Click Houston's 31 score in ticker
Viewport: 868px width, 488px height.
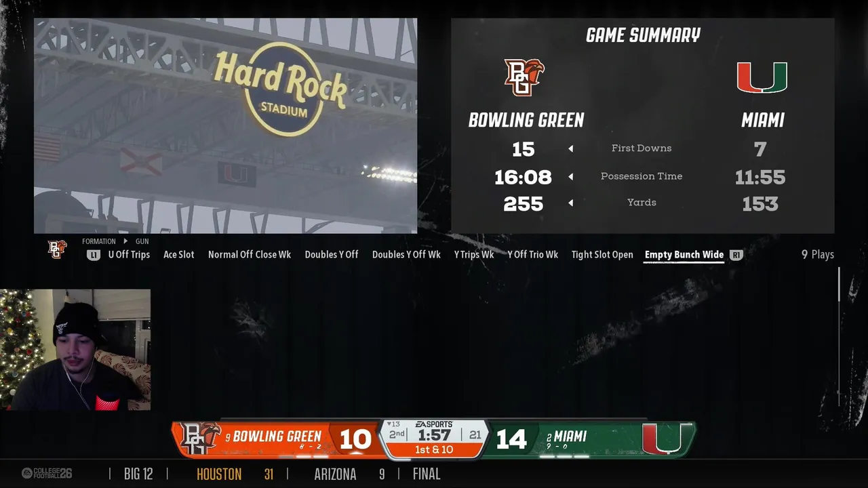(269, 474)
